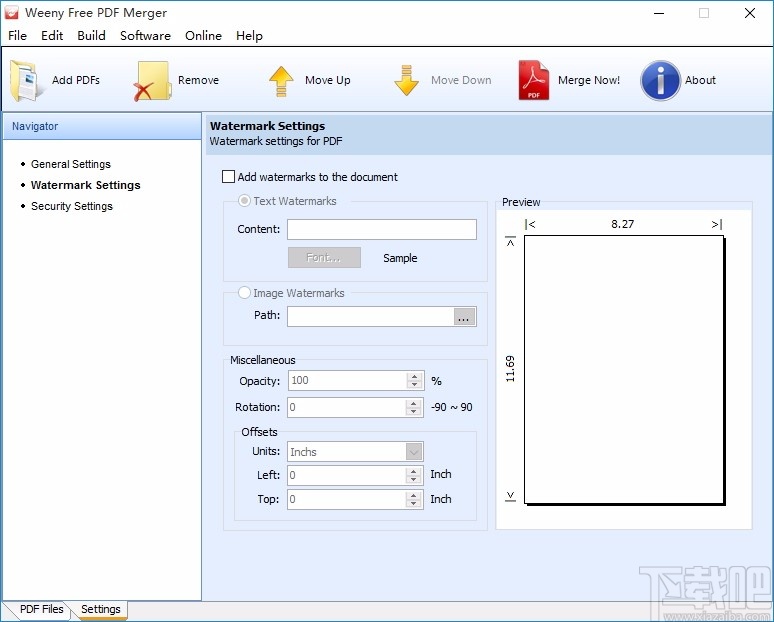
Task: Open the Build menu
Action: coord(91,36)
